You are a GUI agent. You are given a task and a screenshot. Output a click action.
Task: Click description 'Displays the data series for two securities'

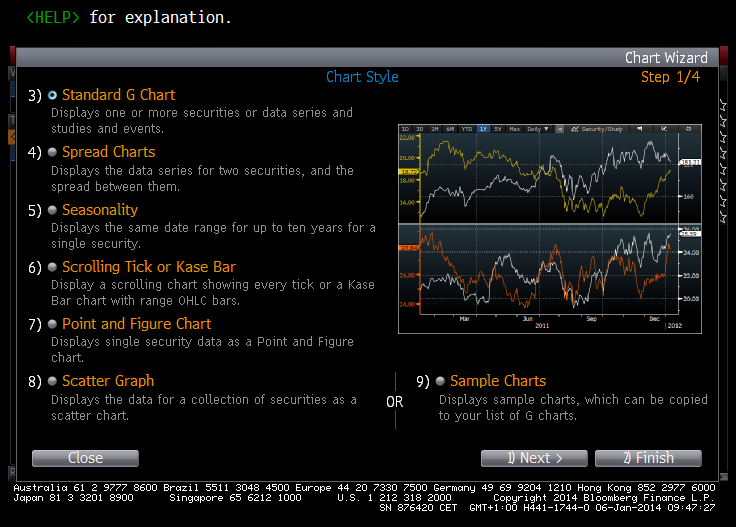tap(202, 178)
